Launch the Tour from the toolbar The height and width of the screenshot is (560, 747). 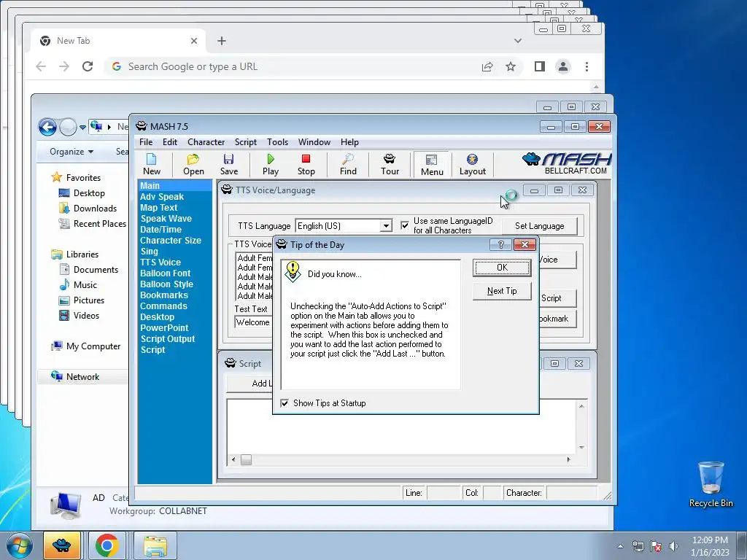tap(390, 164)
